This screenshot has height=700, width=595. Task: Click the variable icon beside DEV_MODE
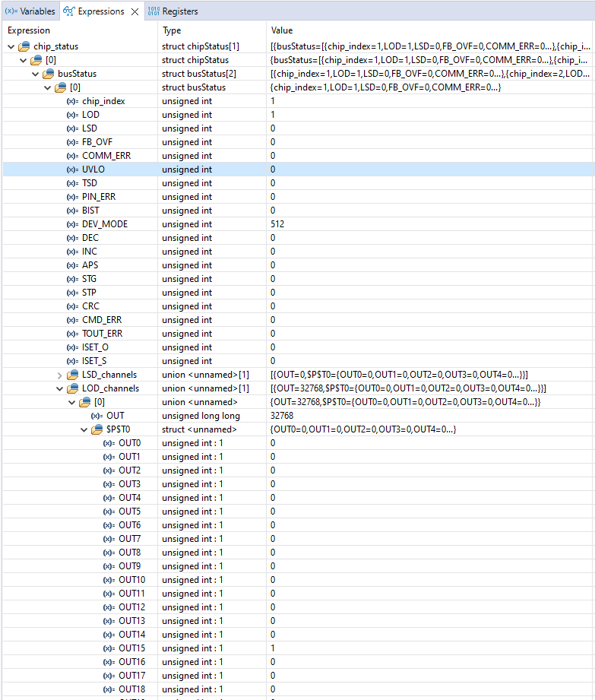(72, 224)
